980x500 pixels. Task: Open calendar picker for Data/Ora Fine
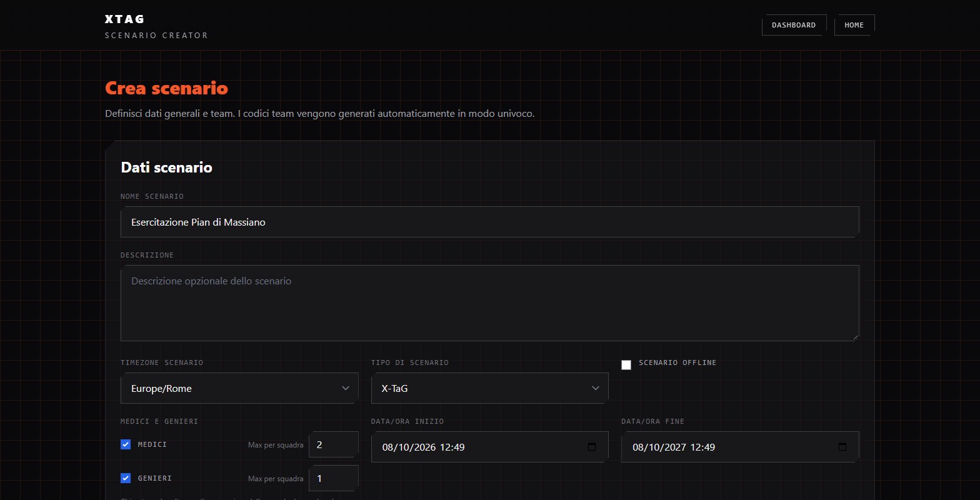(x=842, y=447)
